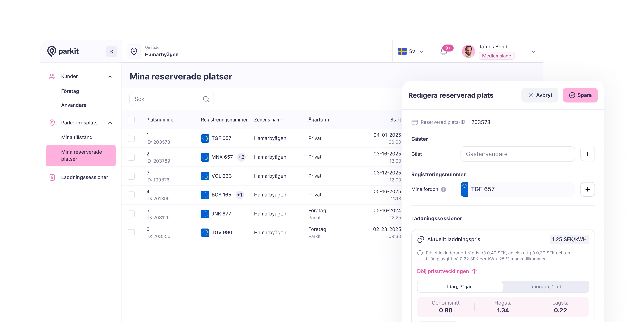Add vehicle registration with plus button
This screenshot has width=644, height=322.
[587, 189]
